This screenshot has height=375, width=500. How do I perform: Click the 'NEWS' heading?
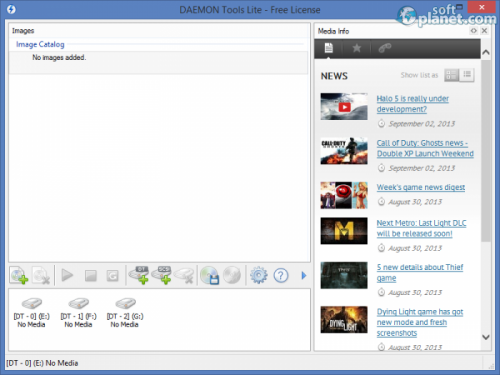(x=334, y=76)
